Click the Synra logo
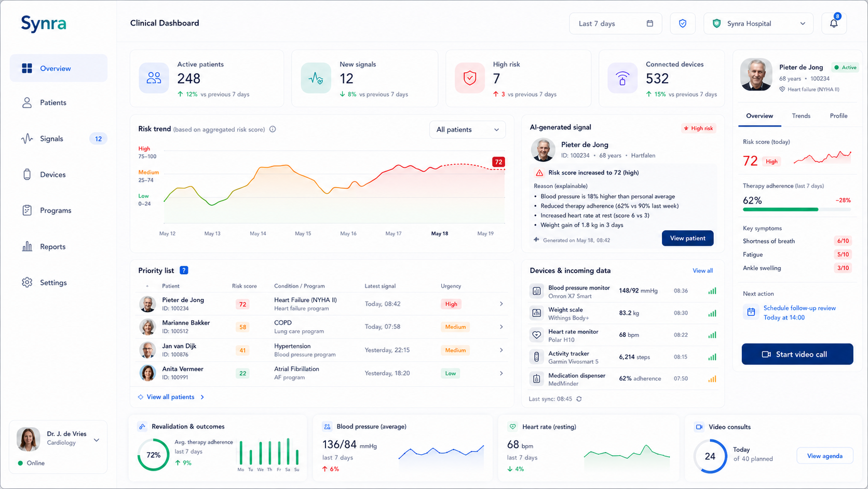The height and width of the screenshot is (489, 868). coord(44,24)
